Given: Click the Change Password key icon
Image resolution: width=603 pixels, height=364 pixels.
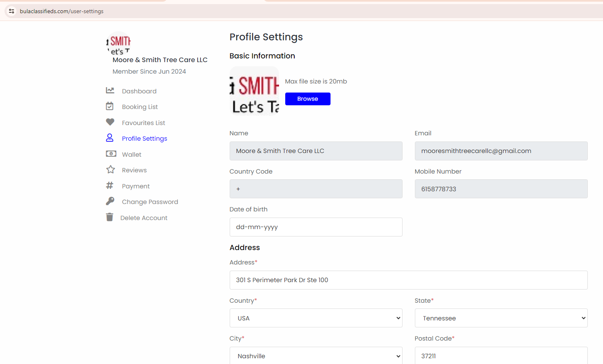Looking at the screenshot, I should click(110, 201).
